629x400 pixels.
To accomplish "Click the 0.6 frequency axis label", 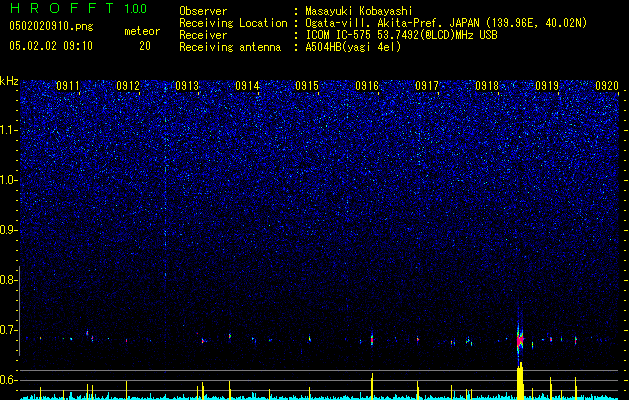I will click(8, 380).
